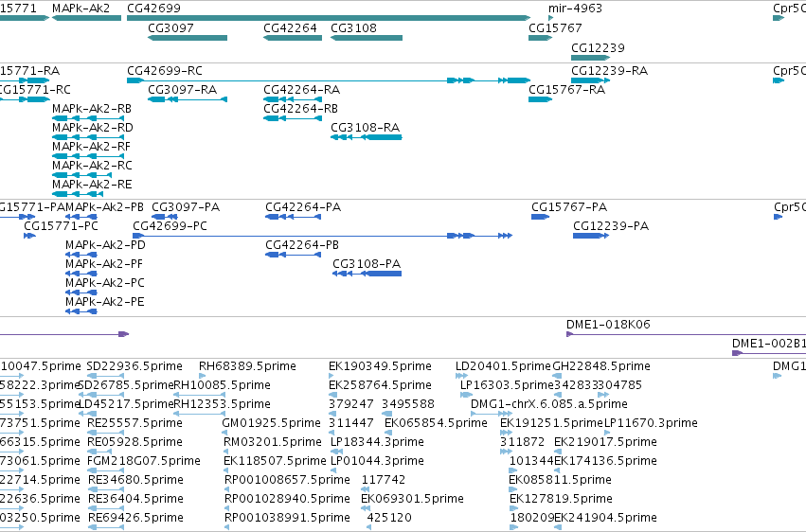Image resolution: width=806 pixels, height=532 pixels.
Task: Click feature 3495588
Action: [386, 414]
